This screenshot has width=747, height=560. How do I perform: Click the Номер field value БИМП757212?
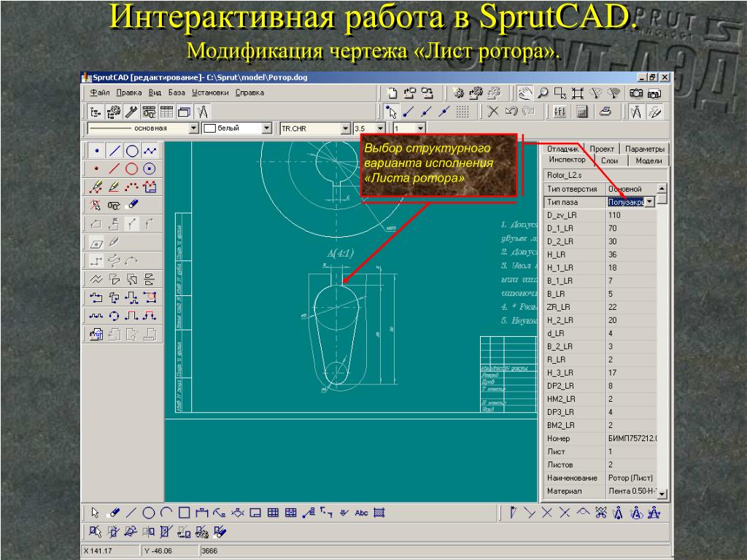[631, 438]
